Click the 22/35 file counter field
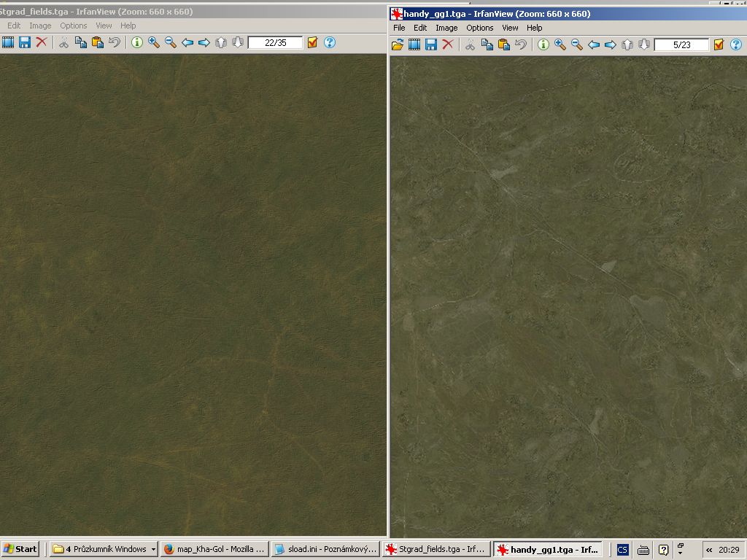 pos(275,43)
